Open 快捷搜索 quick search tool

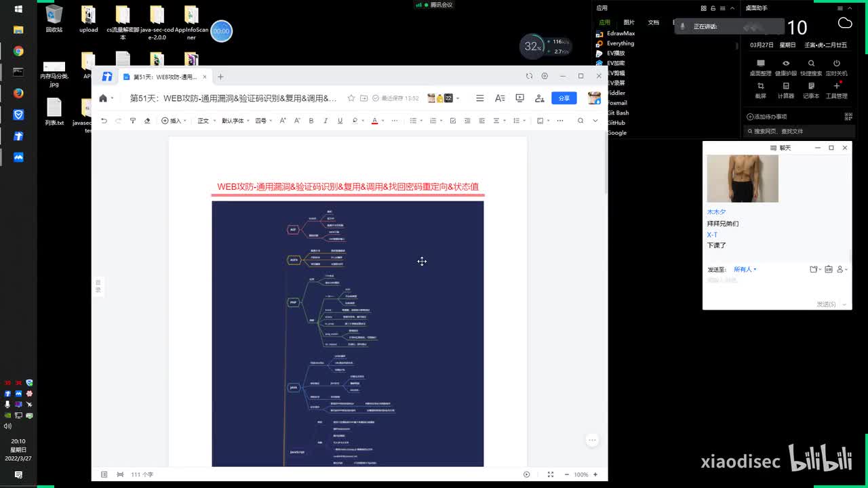[811, 68]
